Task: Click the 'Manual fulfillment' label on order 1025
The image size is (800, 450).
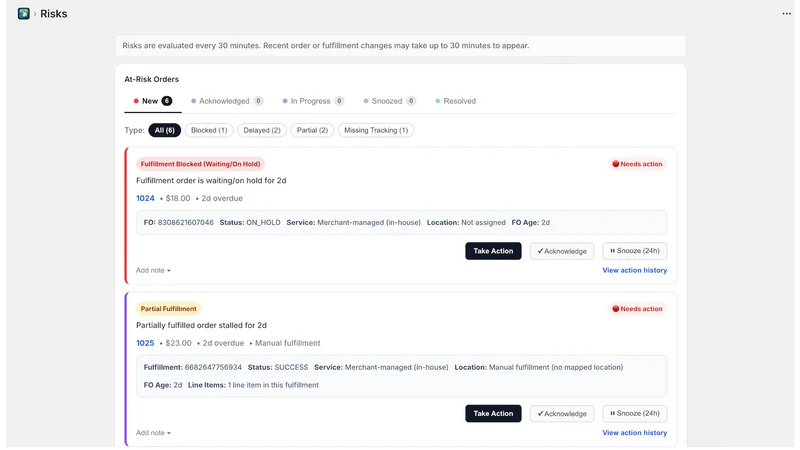Action: click(x=288, y=343)
